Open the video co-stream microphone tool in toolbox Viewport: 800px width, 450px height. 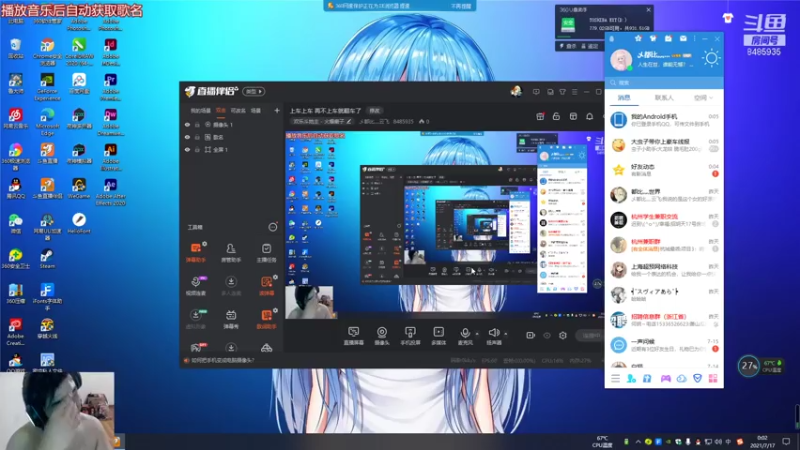[195, 286]
